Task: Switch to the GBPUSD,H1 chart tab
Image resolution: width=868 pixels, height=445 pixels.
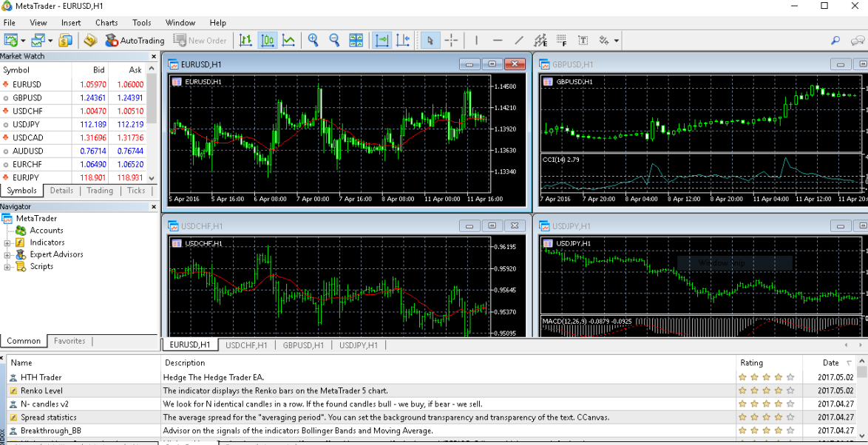Action: pyautogui.click(x=303, y=344)
